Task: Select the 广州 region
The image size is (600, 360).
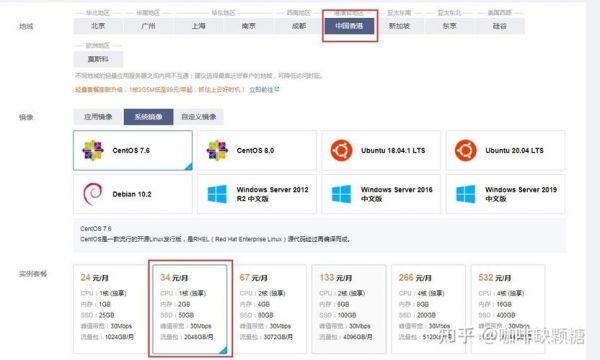Action: (x=148, y=26)
